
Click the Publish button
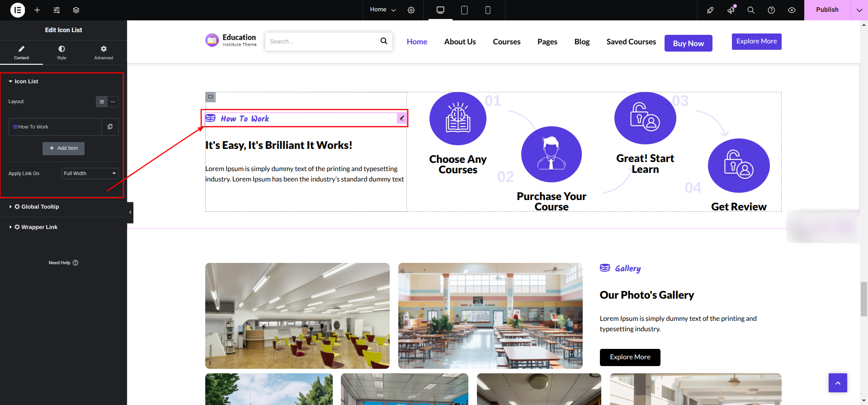827,10
